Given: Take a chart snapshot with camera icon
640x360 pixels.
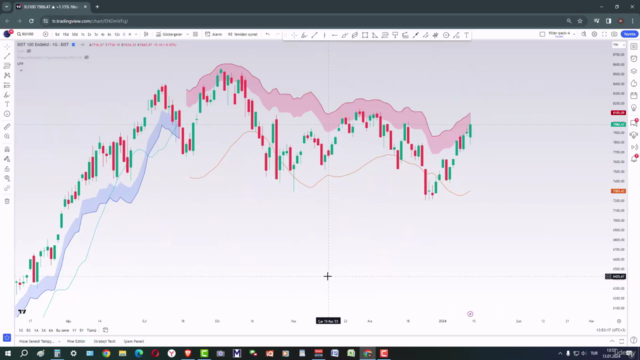Looking at the screenshot, I should tap(614, 34).
